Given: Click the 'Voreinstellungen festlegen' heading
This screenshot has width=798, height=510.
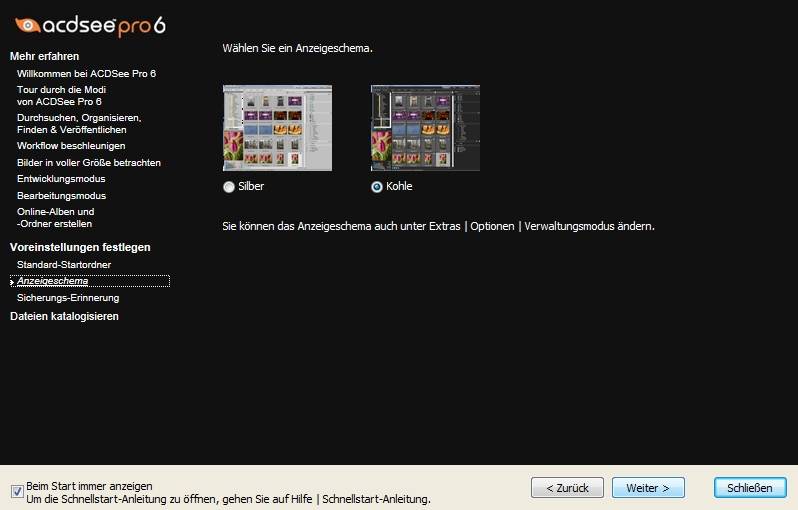Looking at the screenshot, I should coord(80,247).
